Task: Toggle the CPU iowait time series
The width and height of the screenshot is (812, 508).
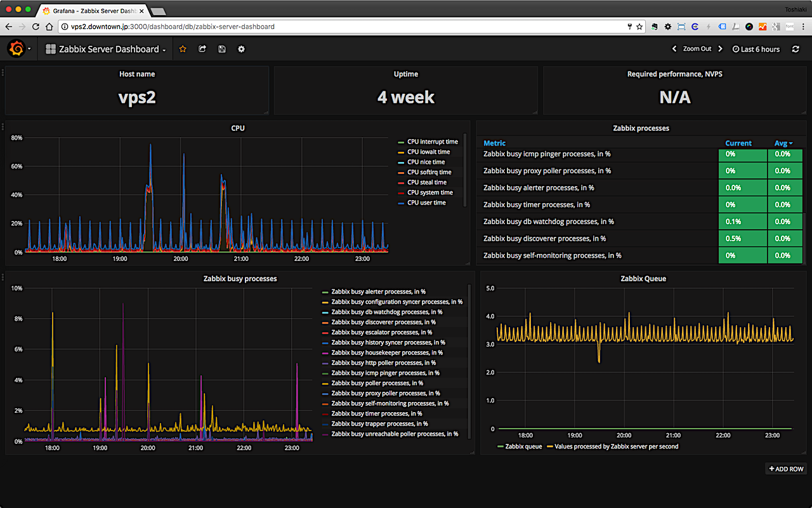Action: coord(428,152)
